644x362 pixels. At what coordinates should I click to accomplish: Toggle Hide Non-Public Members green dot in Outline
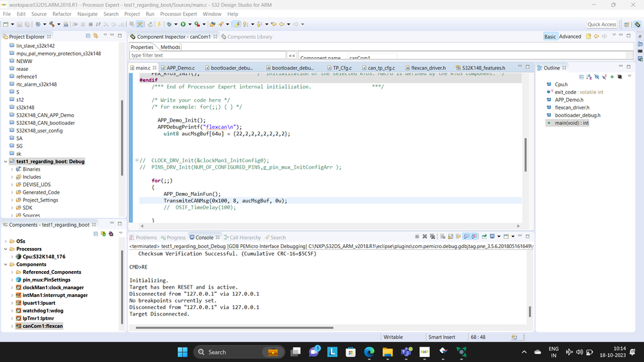612,77
